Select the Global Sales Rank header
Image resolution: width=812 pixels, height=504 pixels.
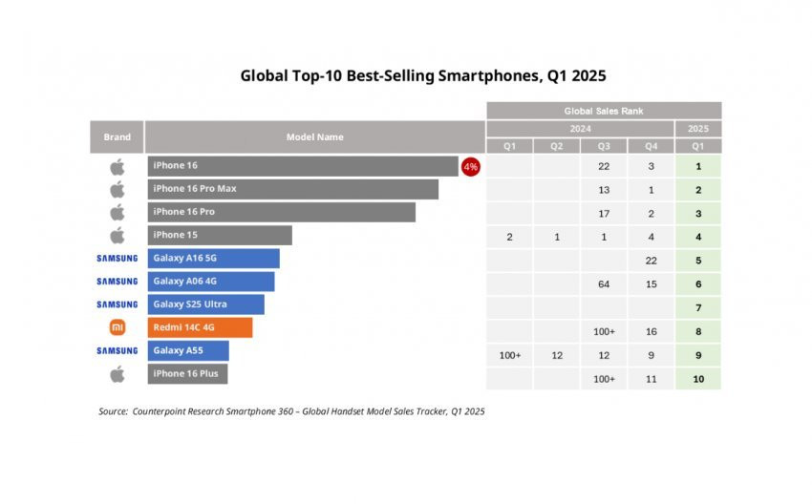click(603, 111)
